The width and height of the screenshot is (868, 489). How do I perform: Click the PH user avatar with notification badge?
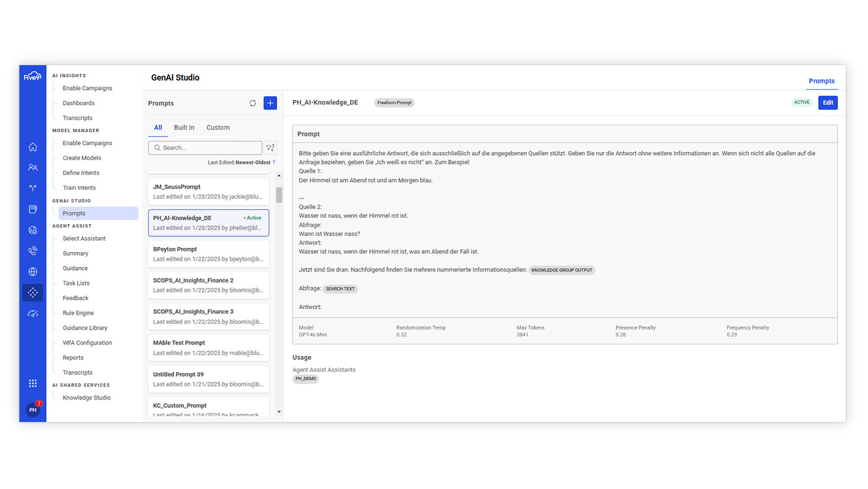click(33, 410)
